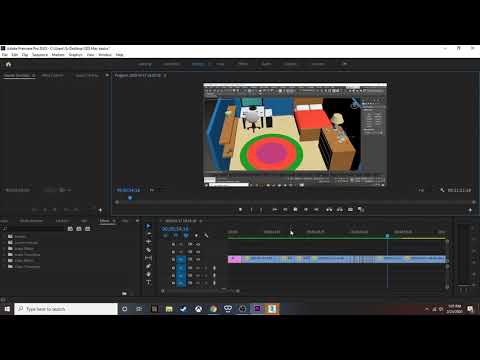480x360 pixels.
Task: Select the Selection tool
Action: point(148,226)
